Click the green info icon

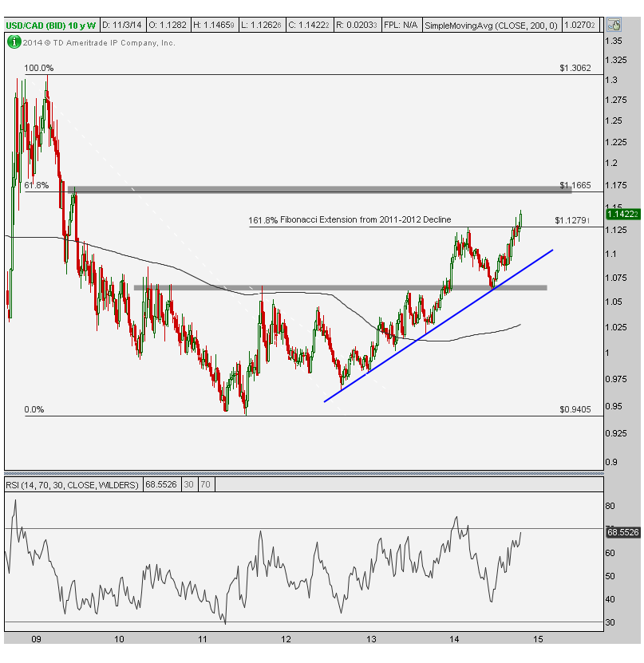point(14,41)
